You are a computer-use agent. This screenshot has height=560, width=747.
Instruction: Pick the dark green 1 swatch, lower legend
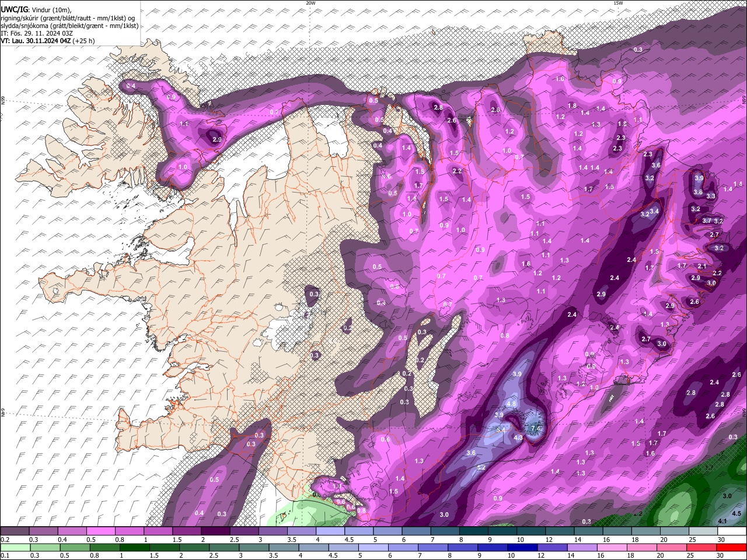pos(135,548)
